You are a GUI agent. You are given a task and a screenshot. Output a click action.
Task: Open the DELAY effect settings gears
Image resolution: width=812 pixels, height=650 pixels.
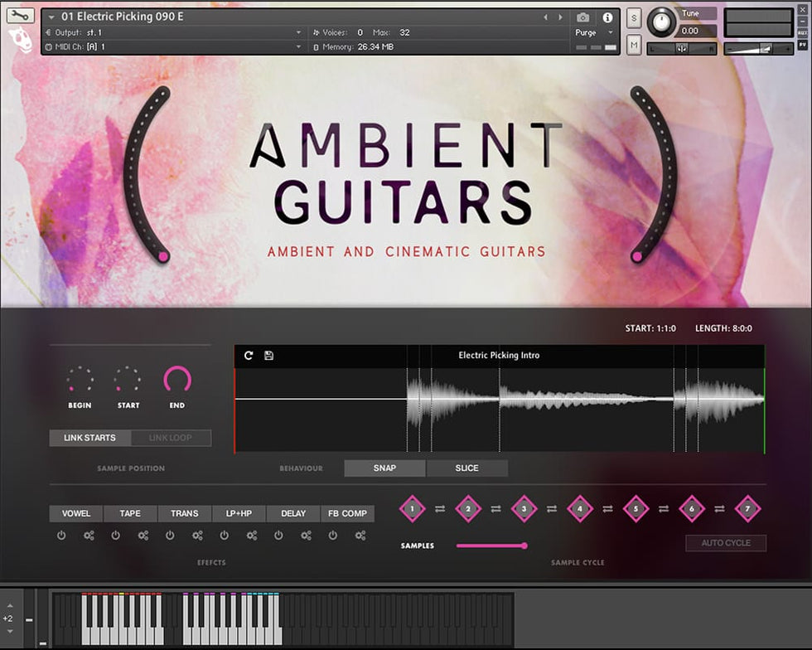[306, 536]
